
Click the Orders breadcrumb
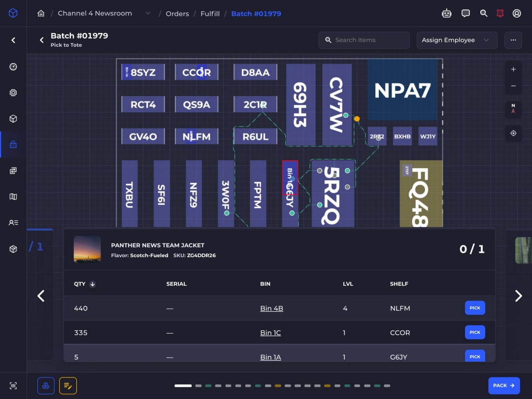coord(177,14)
